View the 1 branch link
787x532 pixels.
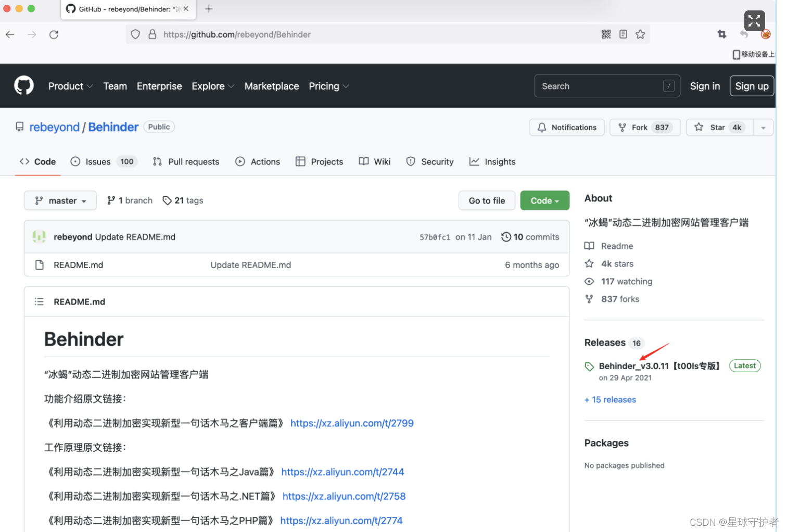tap(130, 200)
